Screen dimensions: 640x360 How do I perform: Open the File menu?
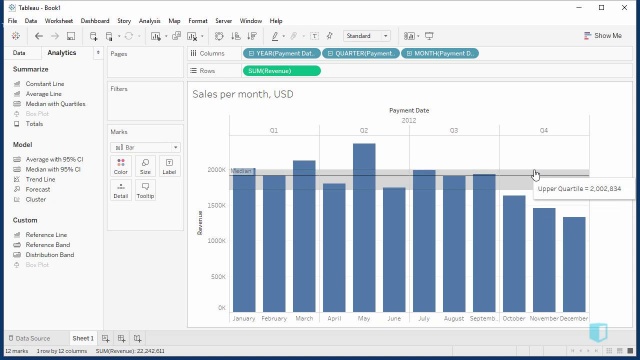pos(12,21)
